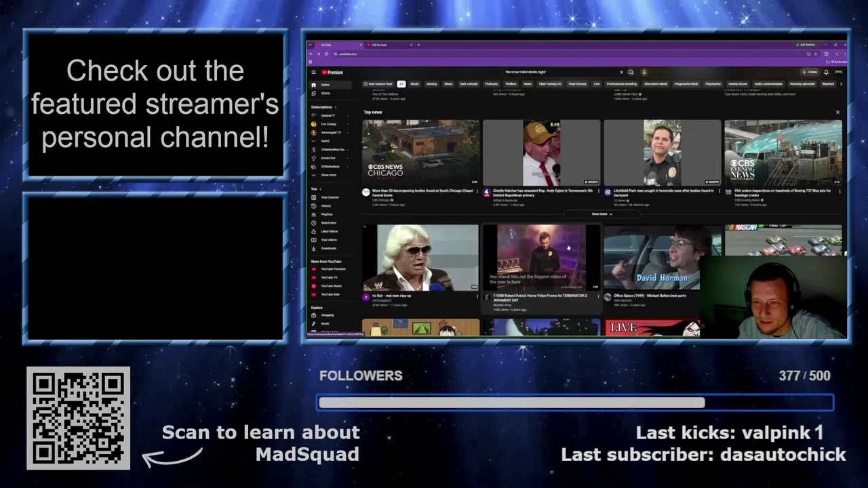Open YouTube TV in the sidebar
868x488 pixels.
(330, 277)
